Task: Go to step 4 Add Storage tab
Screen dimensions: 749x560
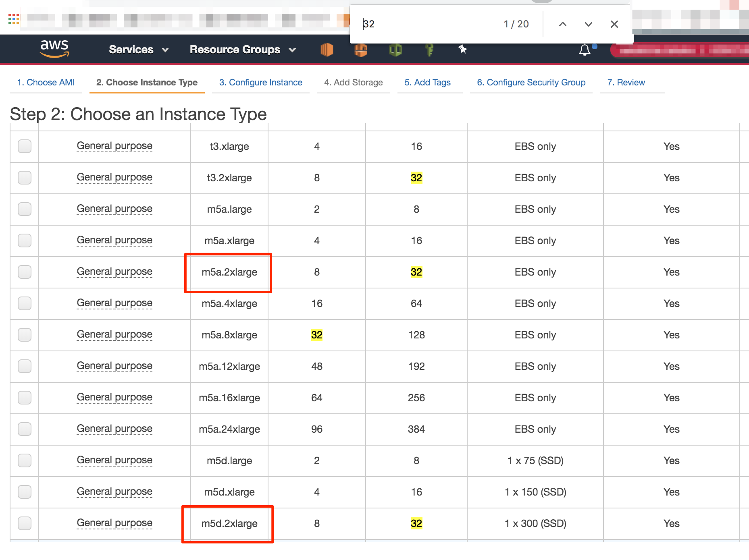Action: tap(354, 83)
